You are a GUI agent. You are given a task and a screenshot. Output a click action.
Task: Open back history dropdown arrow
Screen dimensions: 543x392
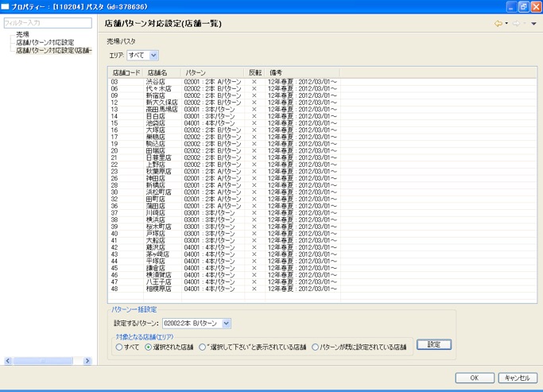(x=506, y=24)
